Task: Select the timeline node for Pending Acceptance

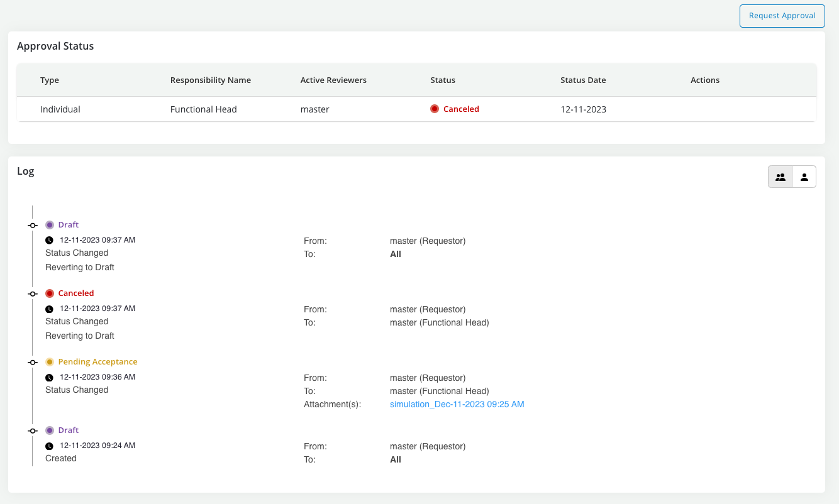Action: tap(33, 362)
